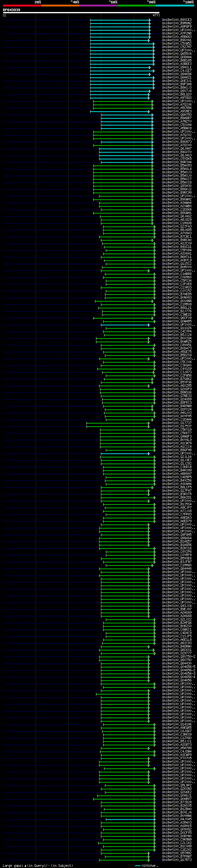
Task: Click the UniRef100_B8B185 entry
Action: 177,60
